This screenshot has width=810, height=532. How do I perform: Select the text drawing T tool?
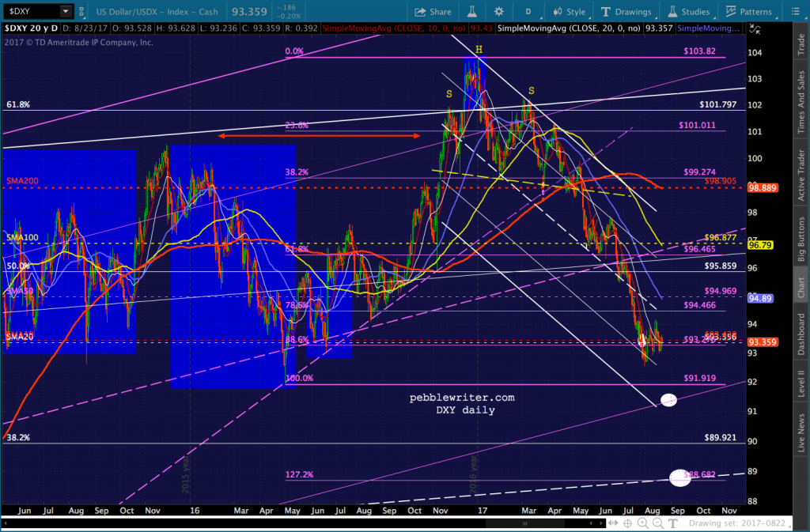click(x=672, y=523)
